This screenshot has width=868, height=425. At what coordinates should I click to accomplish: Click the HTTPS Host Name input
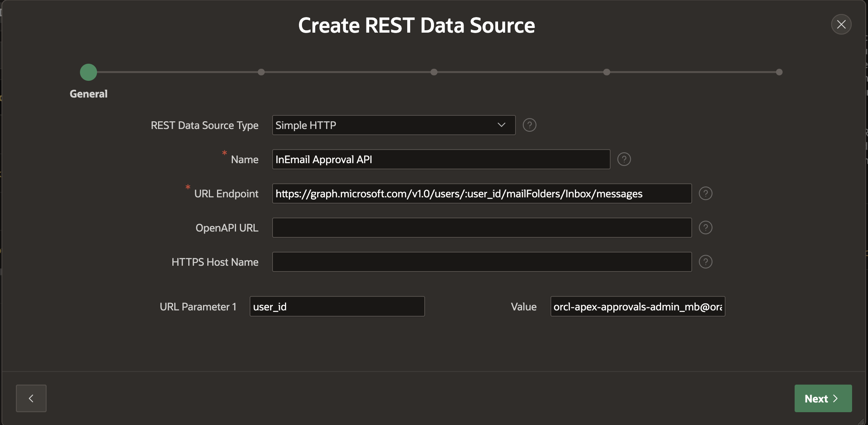tap(482, 262)
